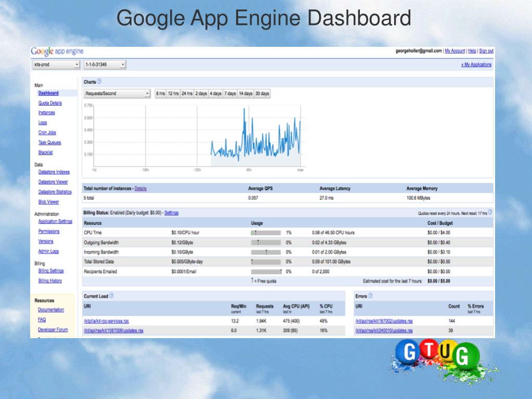Open Datastore Indexes
The image size is (532, 399).
tap(54, 172)
